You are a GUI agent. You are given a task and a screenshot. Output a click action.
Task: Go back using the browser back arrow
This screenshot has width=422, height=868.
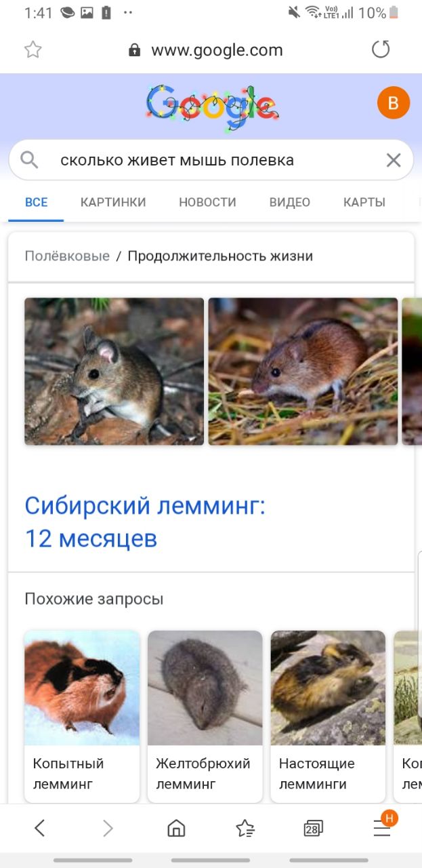(x=39, y=827)
